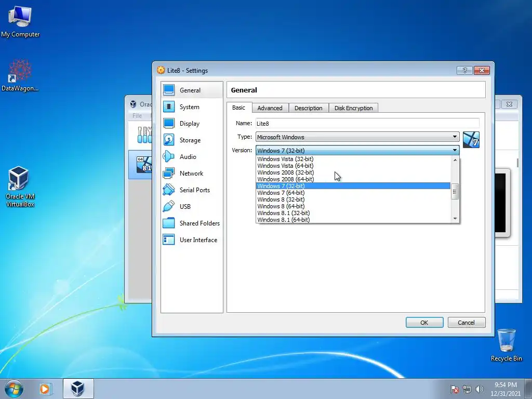Click the volume speaker tray icon
The height and width of the screenshot is (399, 532).
(x=480, y=389)
